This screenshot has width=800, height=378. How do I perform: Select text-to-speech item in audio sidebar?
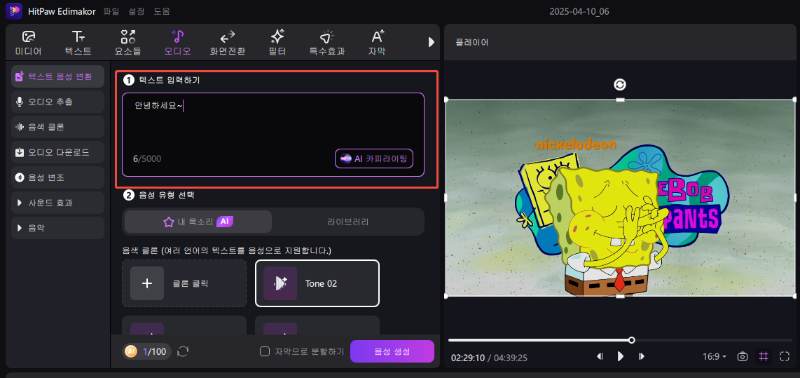pos(57,77)
